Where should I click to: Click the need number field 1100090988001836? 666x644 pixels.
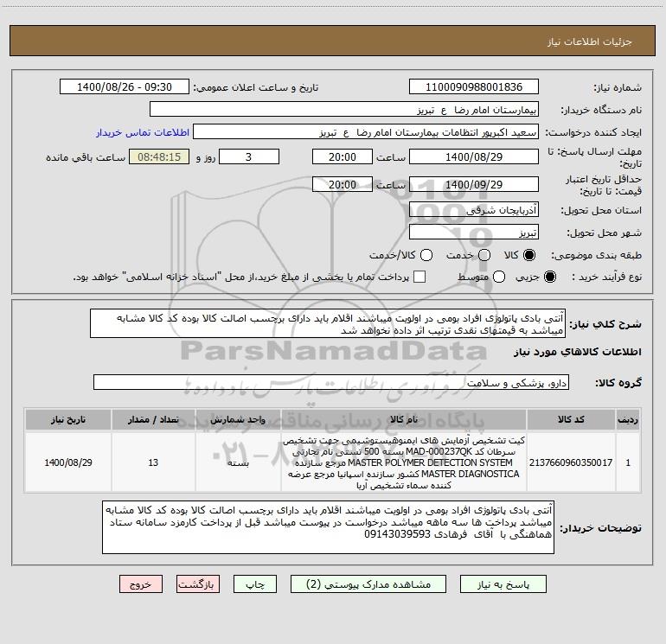(474, 86)
